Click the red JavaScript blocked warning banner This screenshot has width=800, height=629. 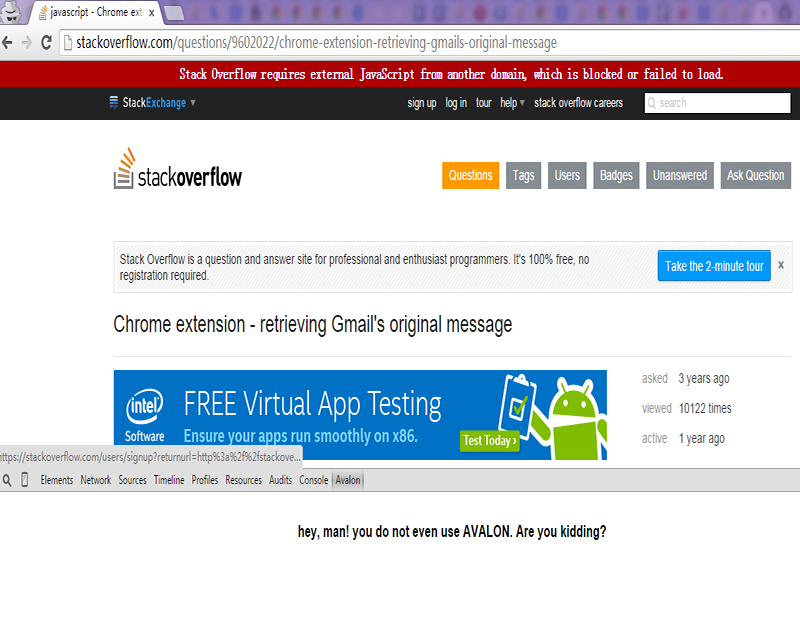click(400, 74)
